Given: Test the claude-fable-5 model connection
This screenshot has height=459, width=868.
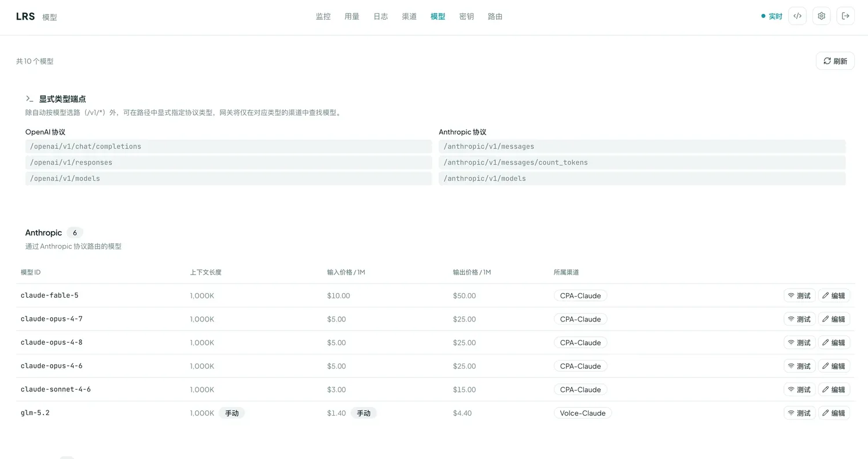Looking at the screenshot, I should (x=799, y=295).
